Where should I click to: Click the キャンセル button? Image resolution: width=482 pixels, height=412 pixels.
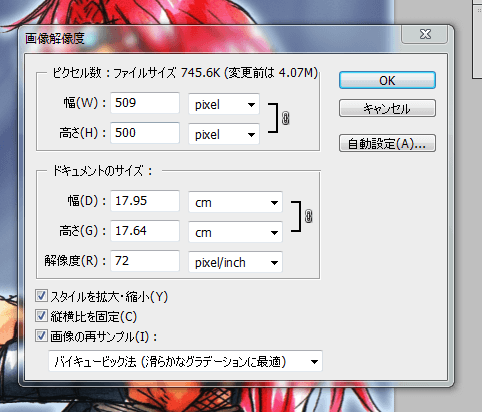click(387, 108)
